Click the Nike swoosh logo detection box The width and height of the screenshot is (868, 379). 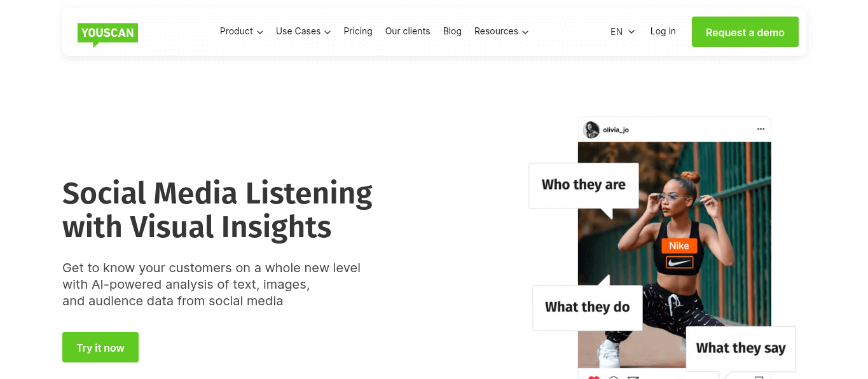click(679, 262)
